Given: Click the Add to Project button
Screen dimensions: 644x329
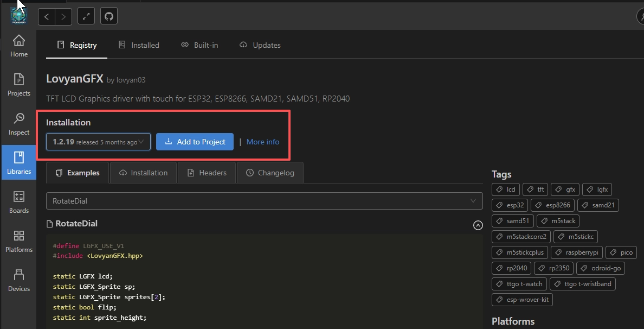Looking at the screenshot, I should (195, 142).
